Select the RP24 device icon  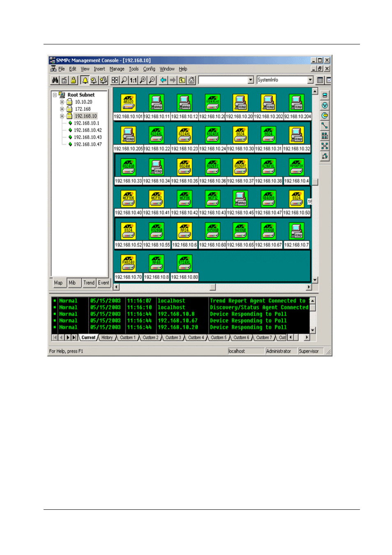click(x=184, y=231)
